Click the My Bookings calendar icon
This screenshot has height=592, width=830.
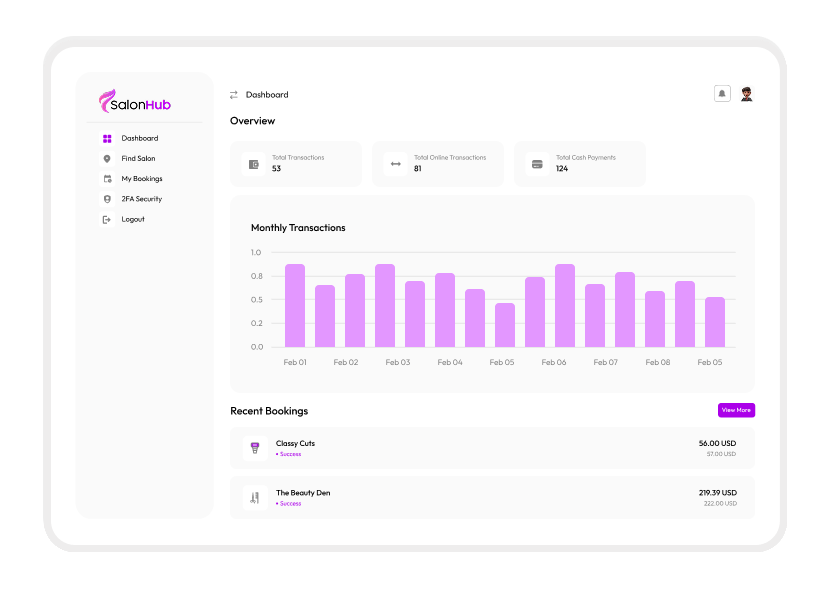click(x=107, y=179)
